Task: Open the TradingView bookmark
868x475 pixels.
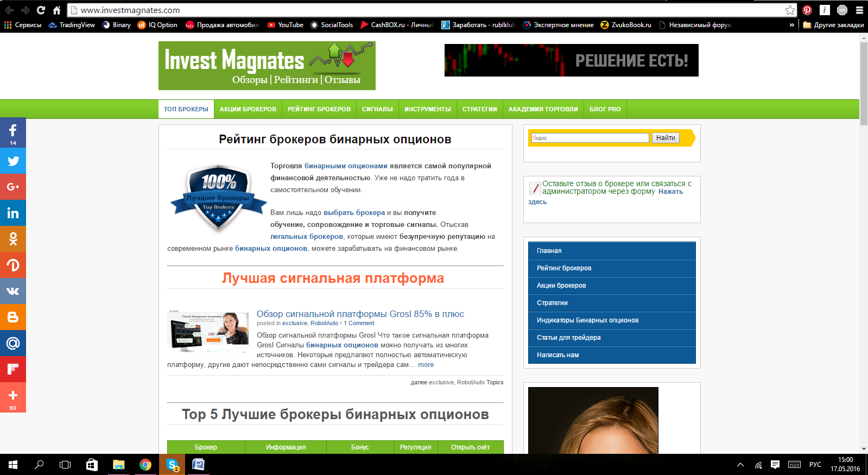Action: 72,25
